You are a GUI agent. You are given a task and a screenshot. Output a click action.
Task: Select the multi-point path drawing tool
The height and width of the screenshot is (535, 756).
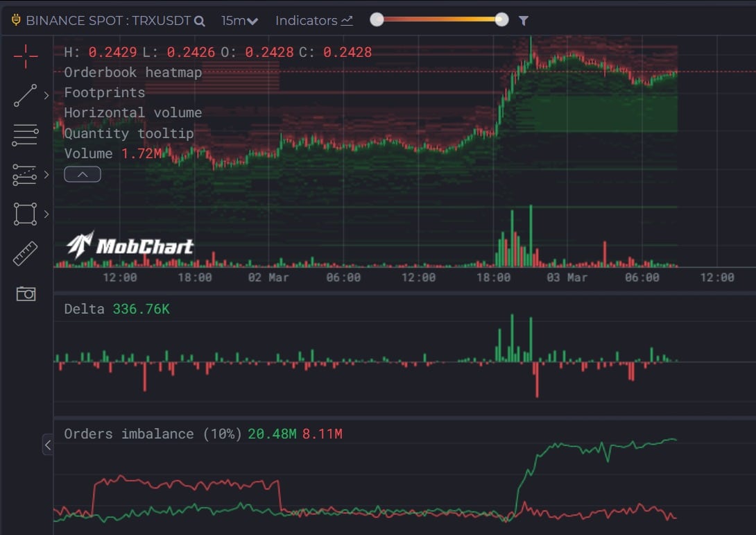(x=25, y=175)
